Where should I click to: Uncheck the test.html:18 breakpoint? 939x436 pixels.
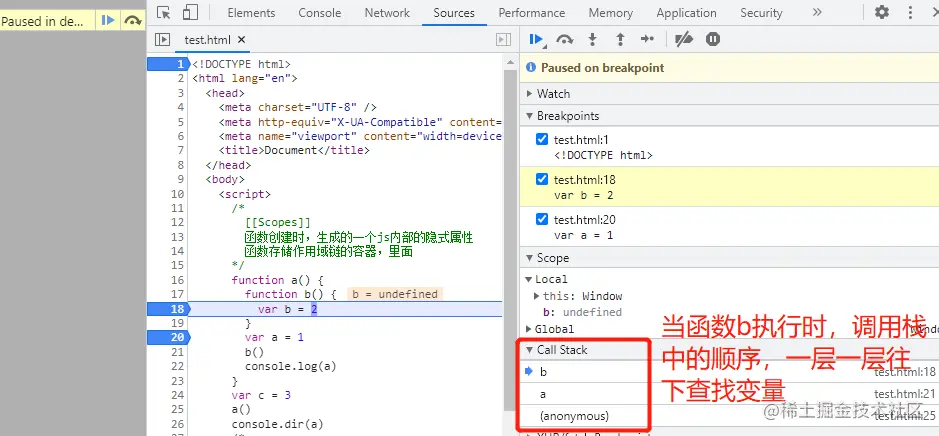point(542,179)
